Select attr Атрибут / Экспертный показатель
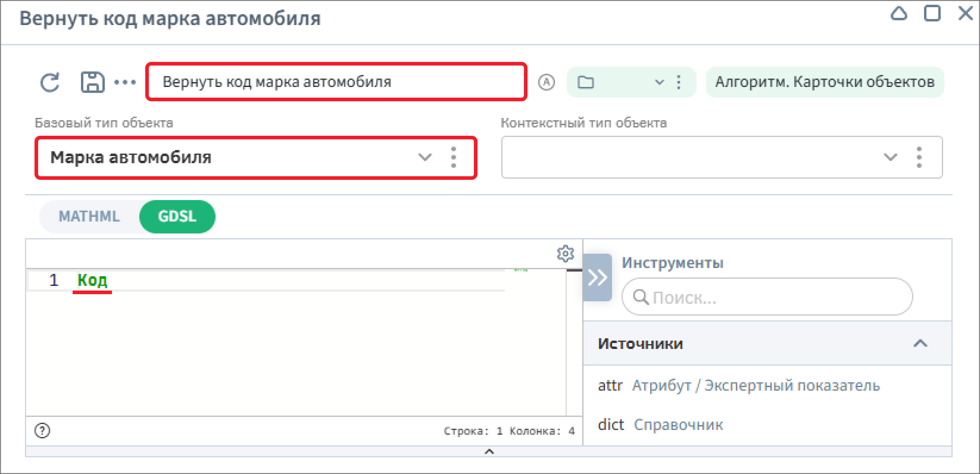This screenshot has width=980, height=474. 738,386
